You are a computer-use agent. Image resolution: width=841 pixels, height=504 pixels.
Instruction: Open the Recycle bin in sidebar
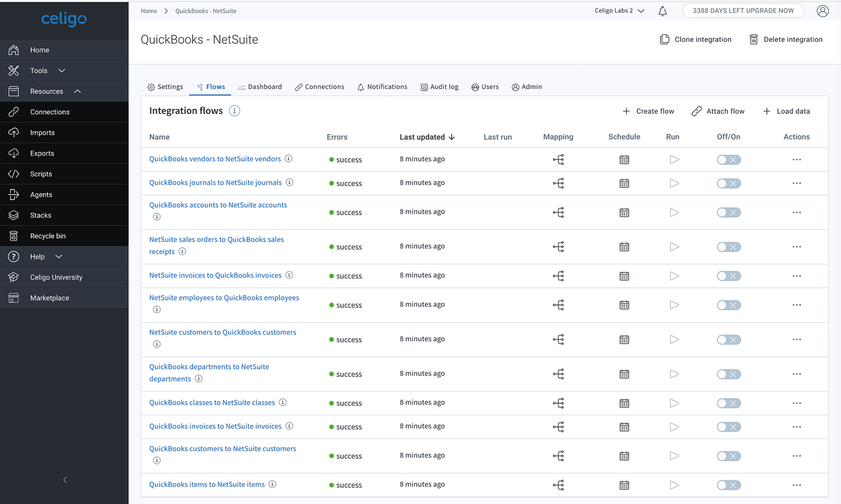[48, 236]
